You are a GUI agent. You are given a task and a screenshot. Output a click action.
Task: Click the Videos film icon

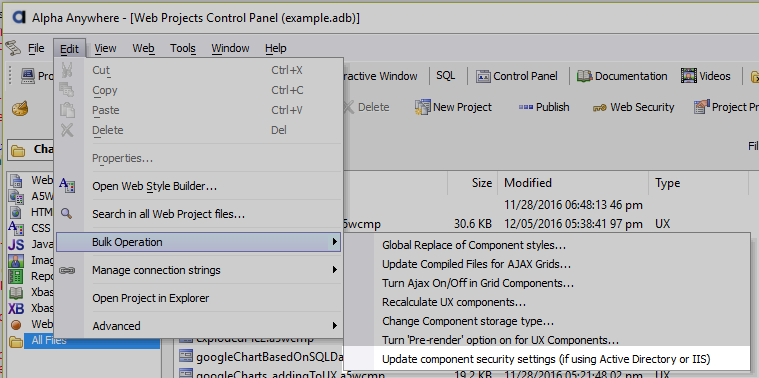[688, 76]
